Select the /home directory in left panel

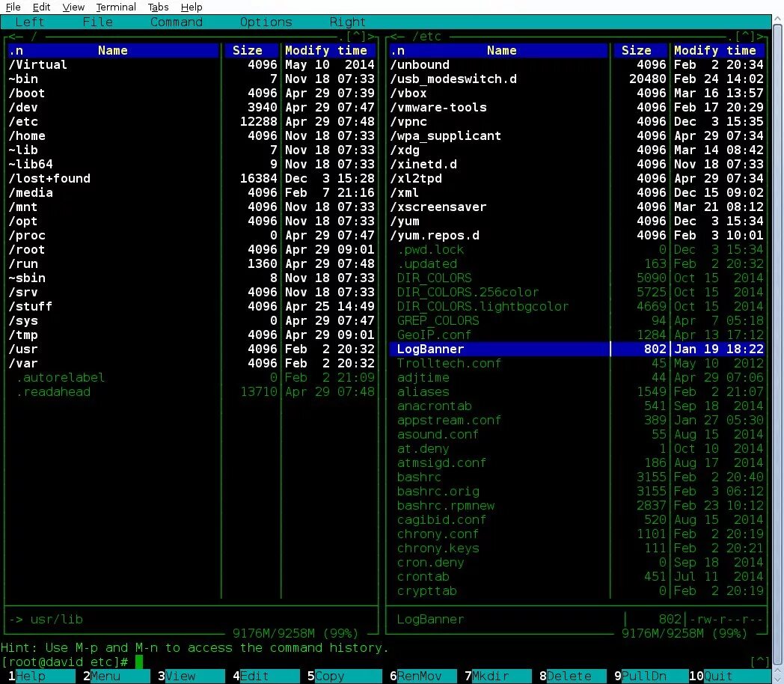192,136
